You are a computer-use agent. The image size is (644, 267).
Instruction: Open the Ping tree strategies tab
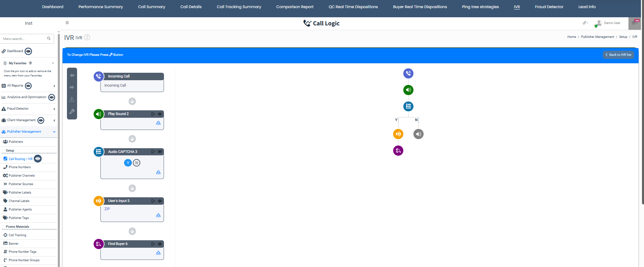point(480,7)
